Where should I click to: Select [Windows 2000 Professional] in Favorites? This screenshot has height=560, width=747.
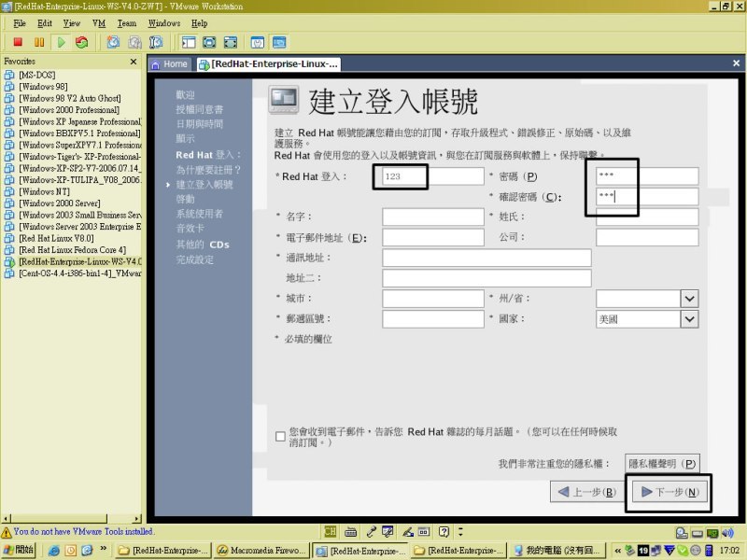click(x=62, y=110)
